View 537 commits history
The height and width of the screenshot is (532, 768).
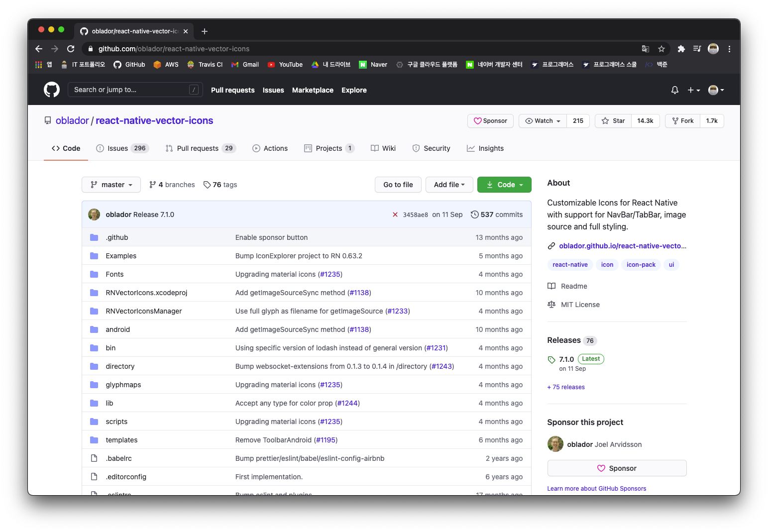(497, 214)
